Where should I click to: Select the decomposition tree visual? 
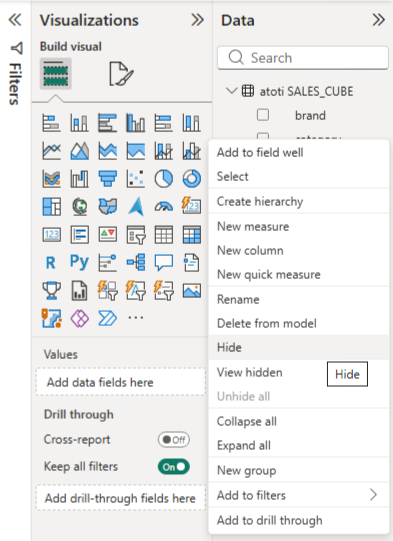(136, 263)
